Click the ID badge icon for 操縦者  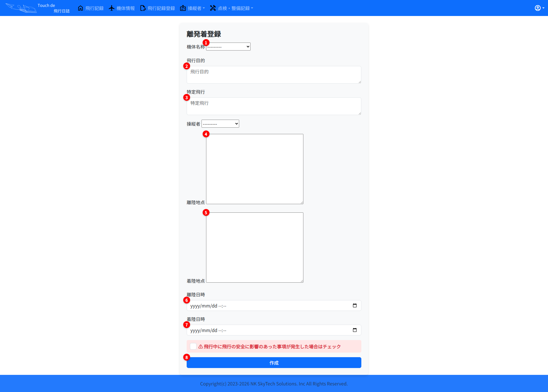[x=183, y=8]
